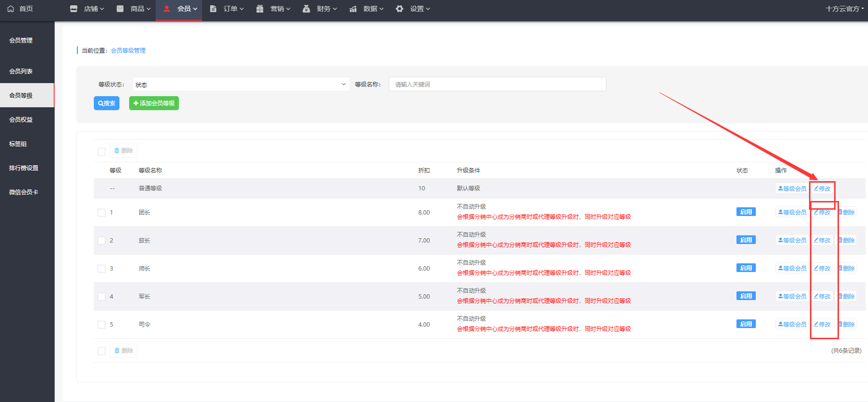Open 等级会员 for 普通等级 row
The width and height of the screenshot is (868, 402).
tap(792, 188)
